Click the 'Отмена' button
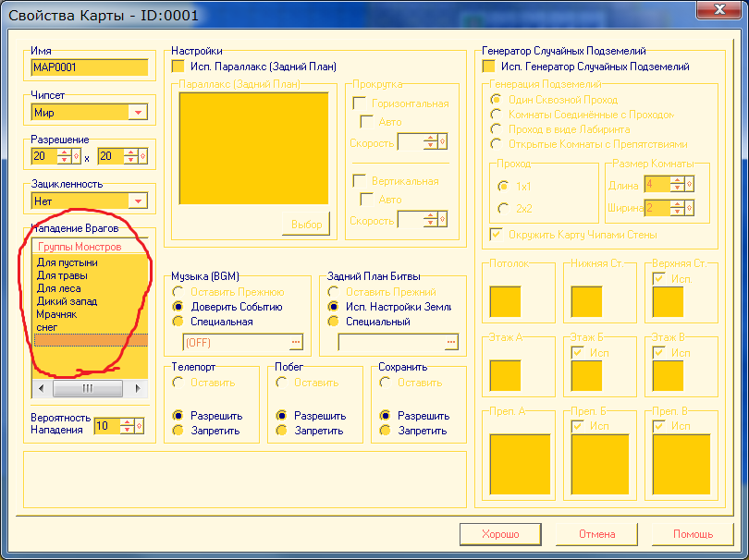This screenshot has width=749, height=560. 596,534
